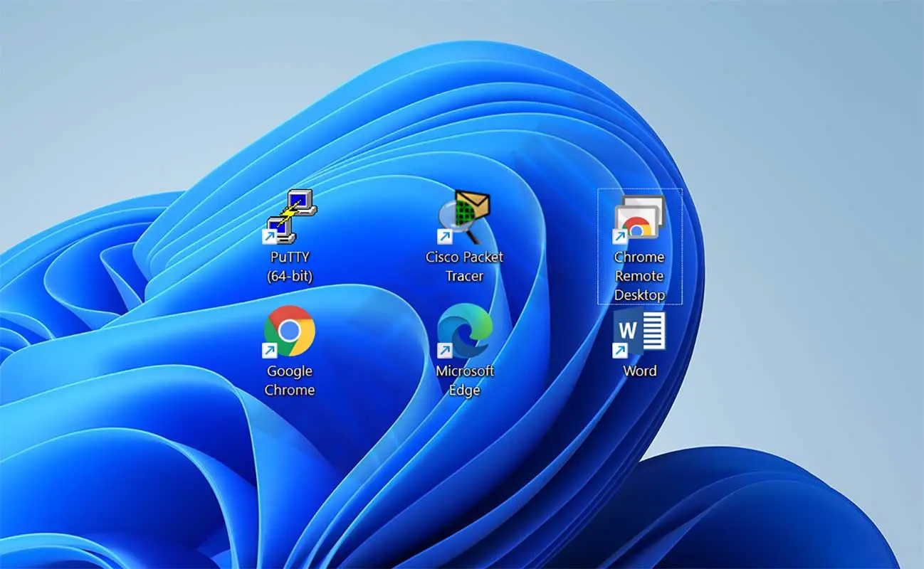Viewport: 924px width, 569px height.
Task: Click the "Microsoft Edge" text label
Action: point(464,381)
